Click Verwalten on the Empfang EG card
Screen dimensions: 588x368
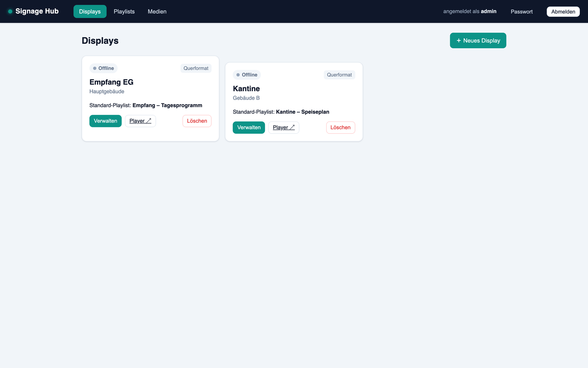[x=105, y=121]
